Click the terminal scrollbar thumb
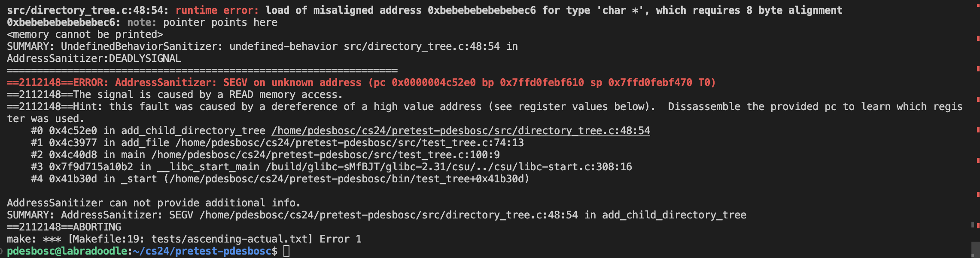Image resolution: width=980 pixels, height=258 pixels. [x=975, y=249]
